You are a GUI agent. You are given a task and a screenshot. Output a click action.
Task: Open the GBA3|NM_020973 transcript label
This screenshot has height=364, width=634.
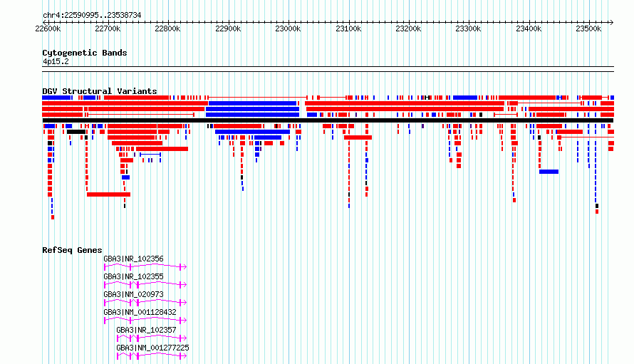click(x=133, y=294)
